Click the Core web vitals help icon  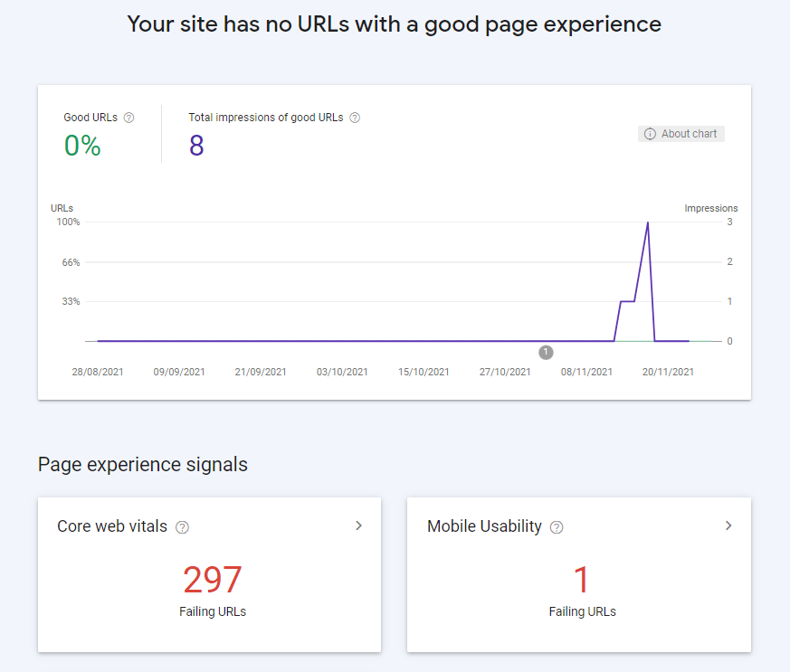pyautogui.click(x=182, y=527)
